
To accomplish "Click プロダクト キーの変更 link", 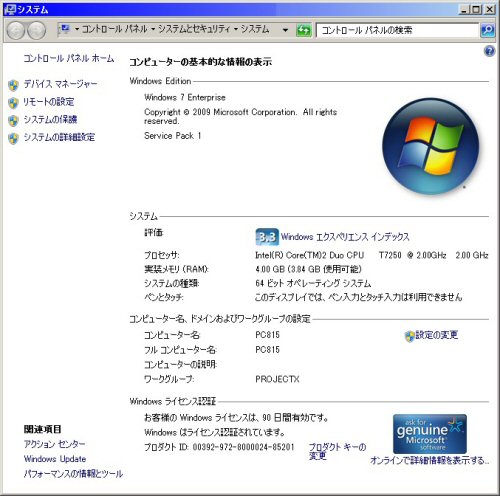I will pos(337,451).
